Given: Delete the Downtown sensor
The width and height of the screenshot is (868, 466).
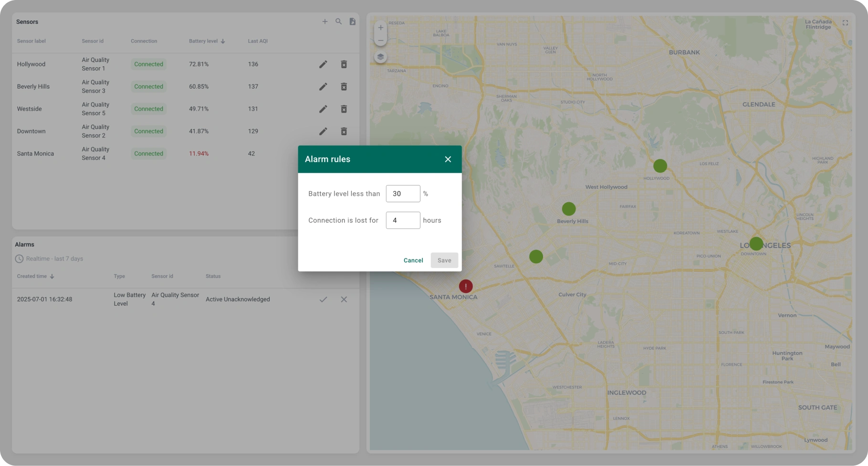Looking at the screenshot, I should pos(344,131).
